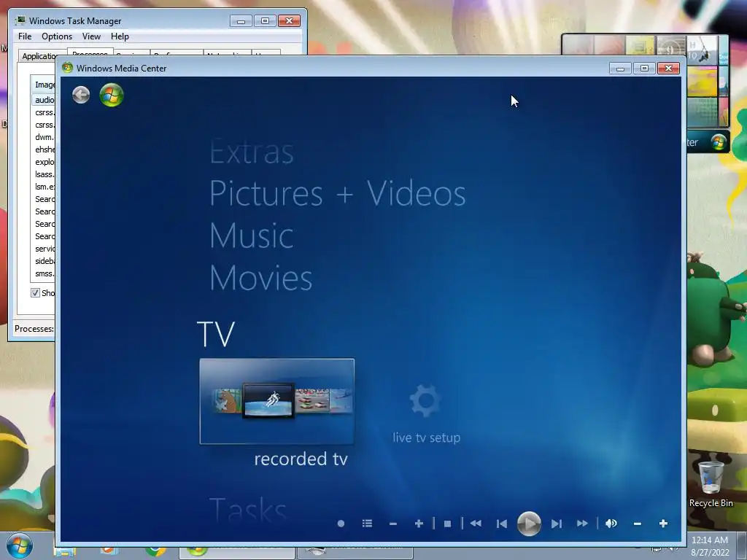Screen dimensions: 747x560
Task: Open the File menu in Task Manager
Action: click(25, 36)
